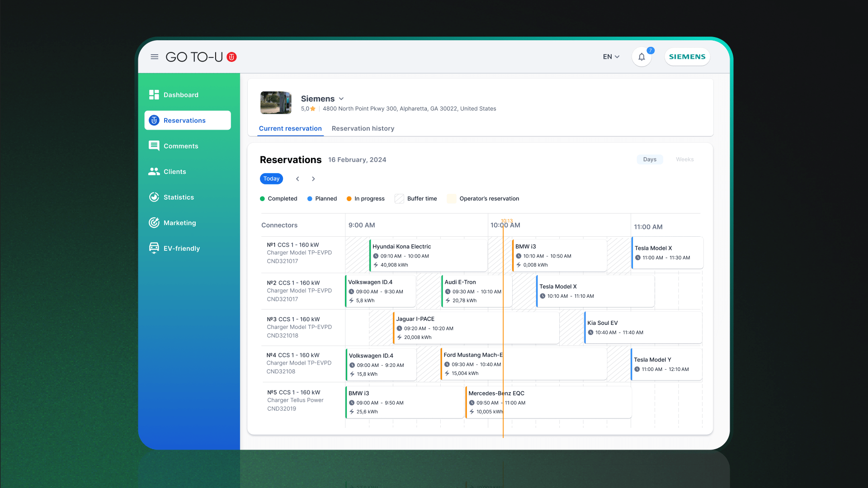Open Hyundai Kona Electric reservation card
This screenshot has width=868, height=488.
[428, 255]
